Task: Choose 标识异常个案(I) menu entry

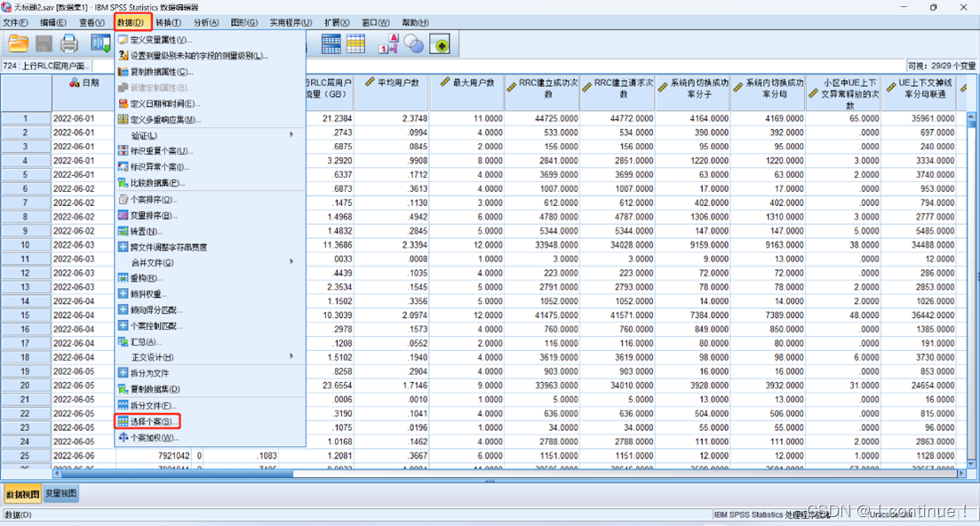Action: pyautogui.click(x=210, y=167)
